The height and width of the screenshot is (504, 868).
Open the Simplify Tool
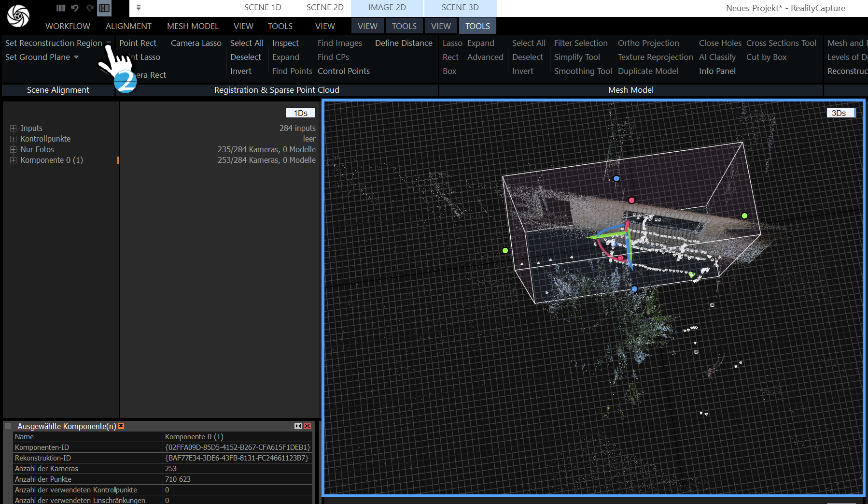(577, 57)
